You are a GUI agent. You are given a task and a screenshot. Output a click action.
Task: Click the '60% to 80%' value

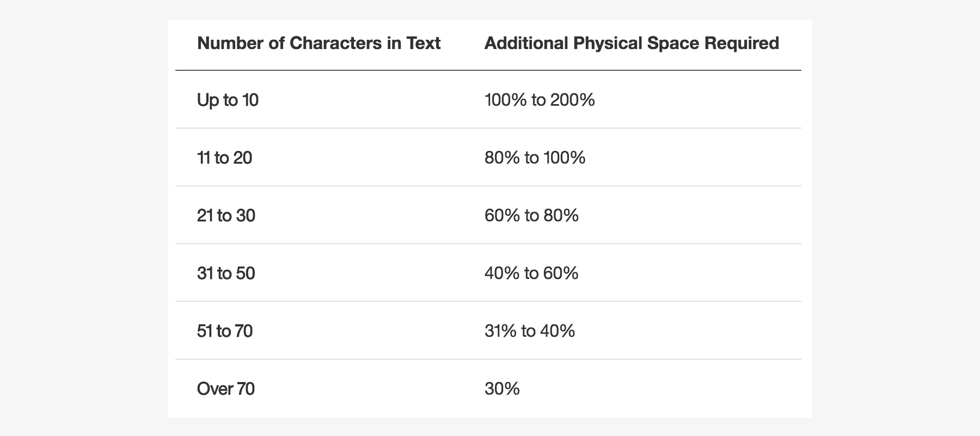(531, 216)
